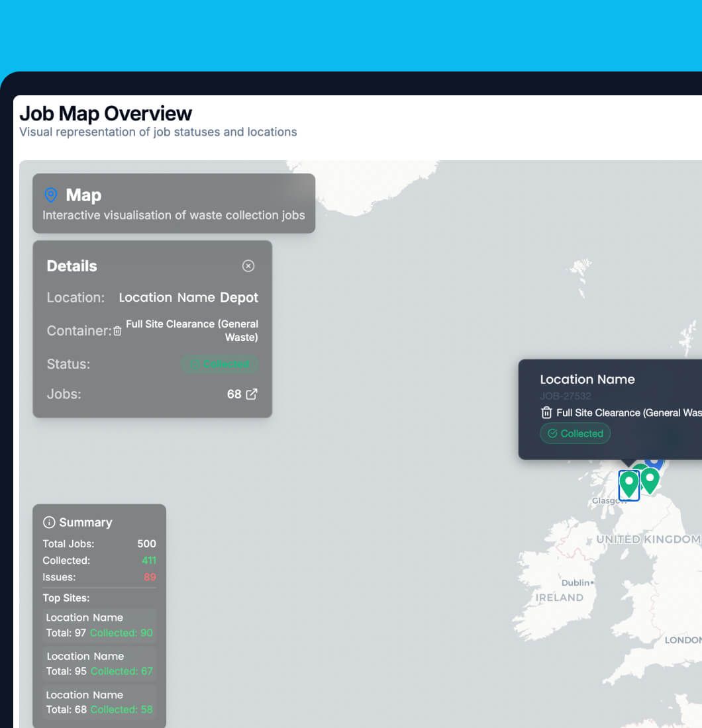Click the blue map pin icon beside Map
Screen dimensions: 702x728
tap(51, 195)
